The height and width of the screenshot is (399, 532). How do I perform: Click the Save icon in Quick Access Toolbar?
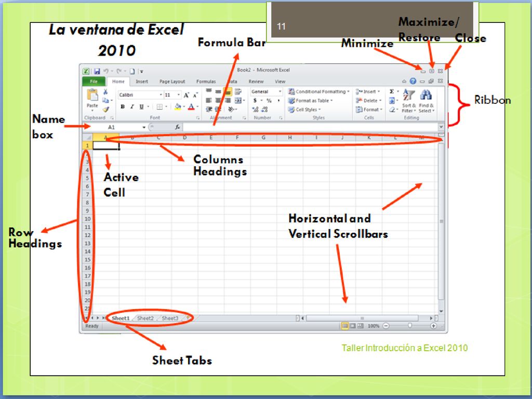click(x=97, y=71)
